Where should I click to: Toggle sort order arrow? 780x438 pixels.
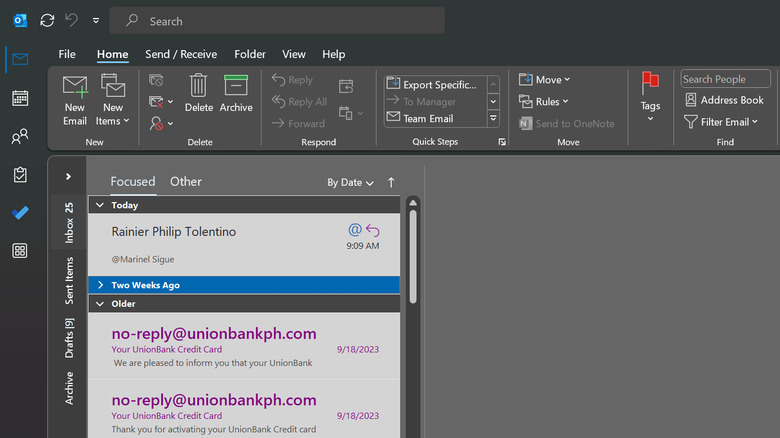[x=391, y=183]
